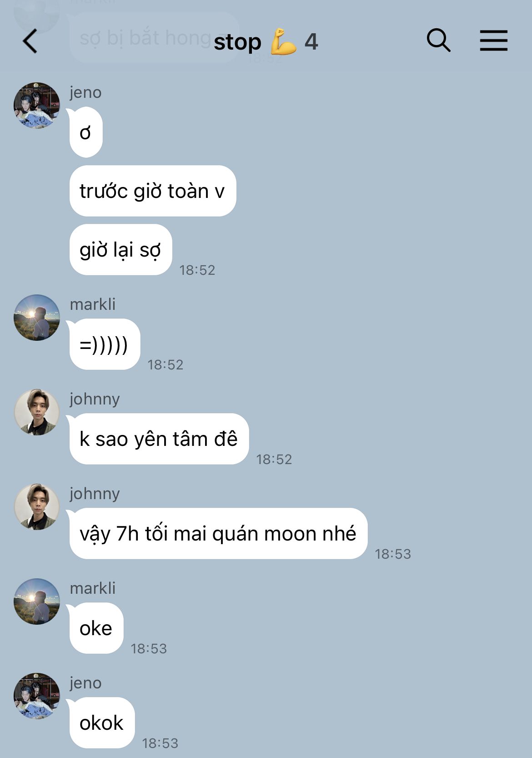Open the hamburger menu icon

[494, 40]
